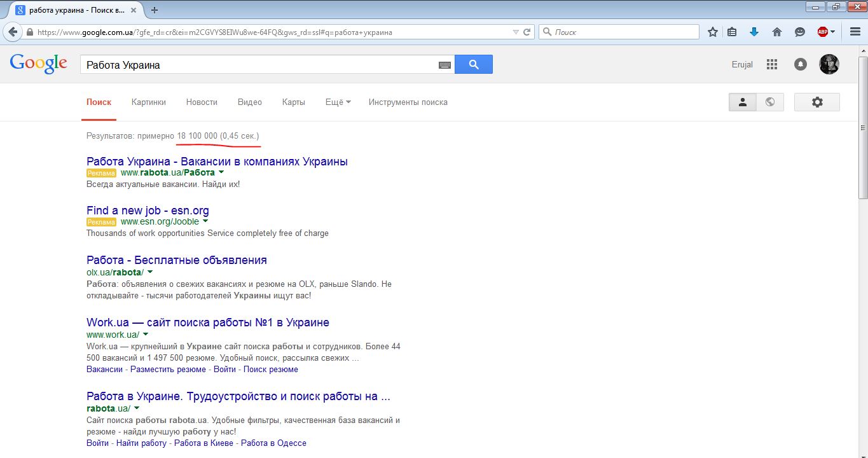This screenshot has height=458, width=868.
Task: Open the Adblock Plus ABP icon
Action: coord(822,32)
